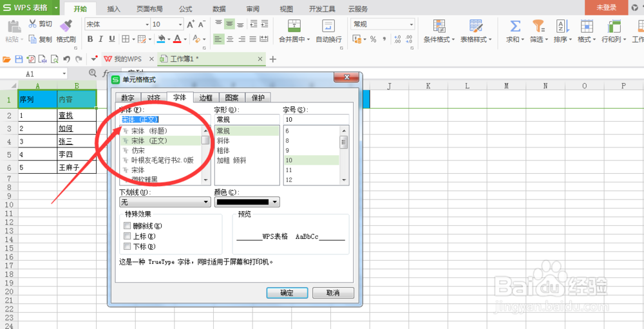
Task: Switch to the 数字 tab in dialog
Action: pyautogui.click(x=128, y=98)
